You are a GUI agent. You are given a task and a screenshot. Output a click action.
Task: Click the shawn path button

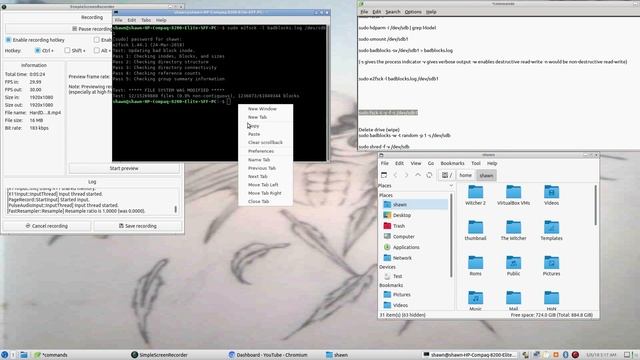click(486, 175)
